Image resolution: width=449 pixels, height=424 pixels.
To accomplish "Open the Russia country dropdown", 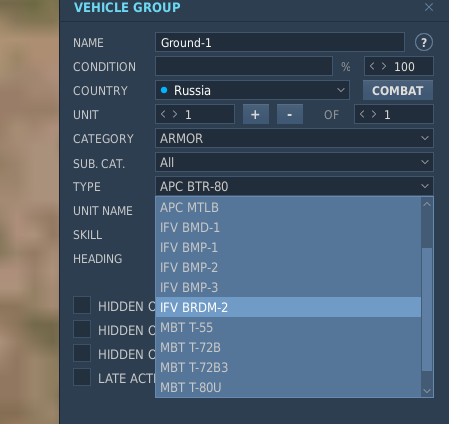I will pos(252,90).
